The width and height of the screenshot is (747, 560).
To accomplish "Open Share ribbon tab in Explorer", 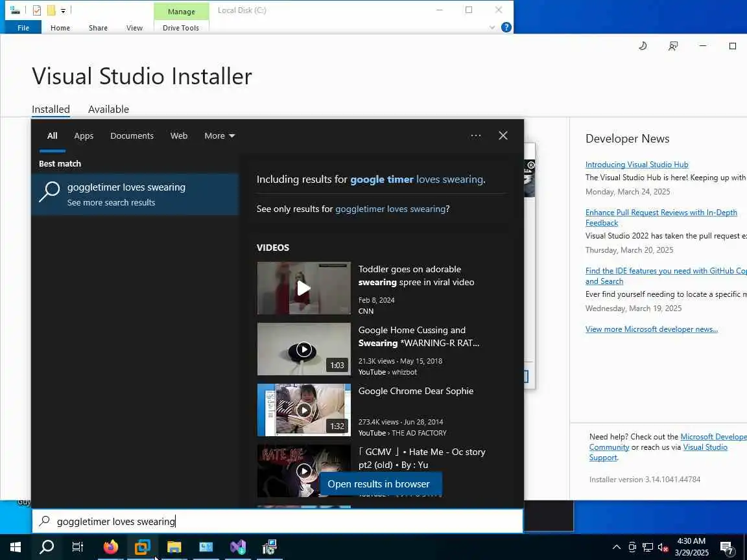I will (98, 28).
